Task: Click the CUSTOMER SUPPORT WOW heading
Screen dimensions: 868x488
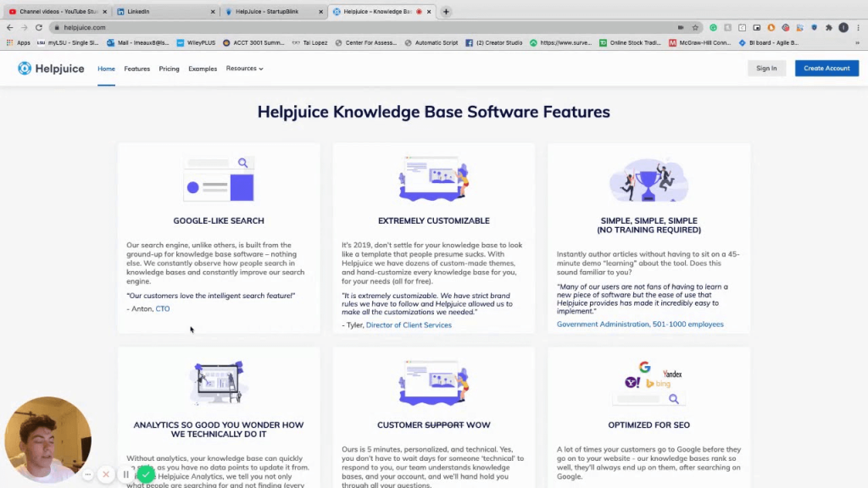Action: pyautogui.click(x=433, y=425)
